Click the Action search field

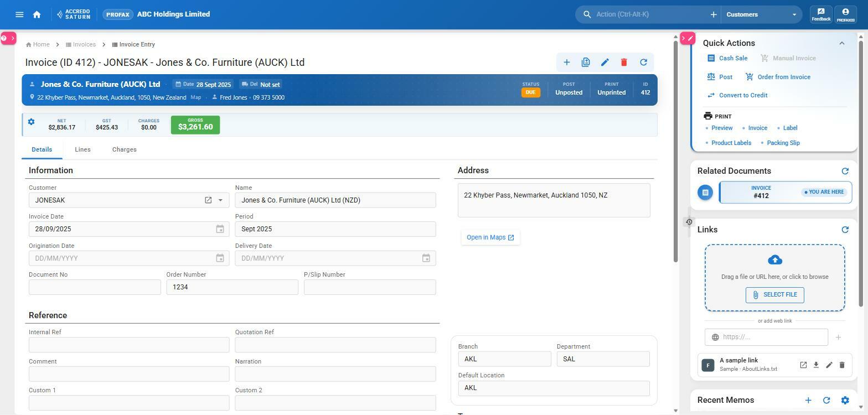pyautogui.click(x=648, y=14)
